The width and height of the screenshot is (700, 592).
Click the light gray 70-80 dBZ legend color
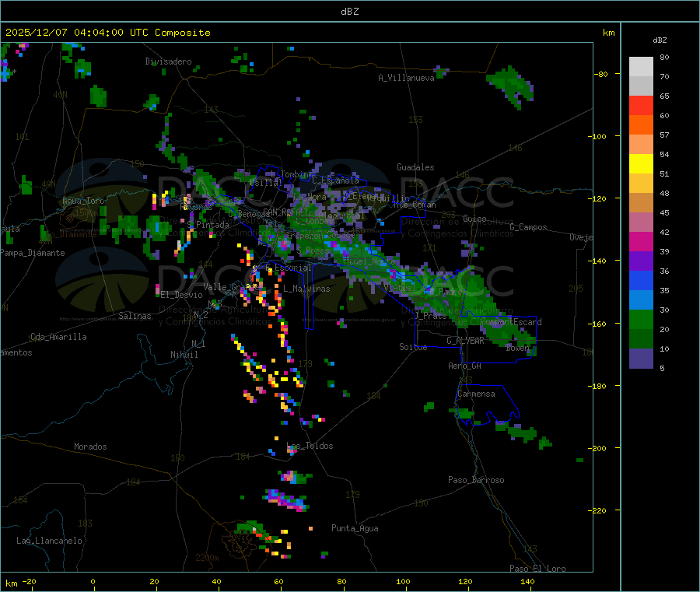click(641, 67)
